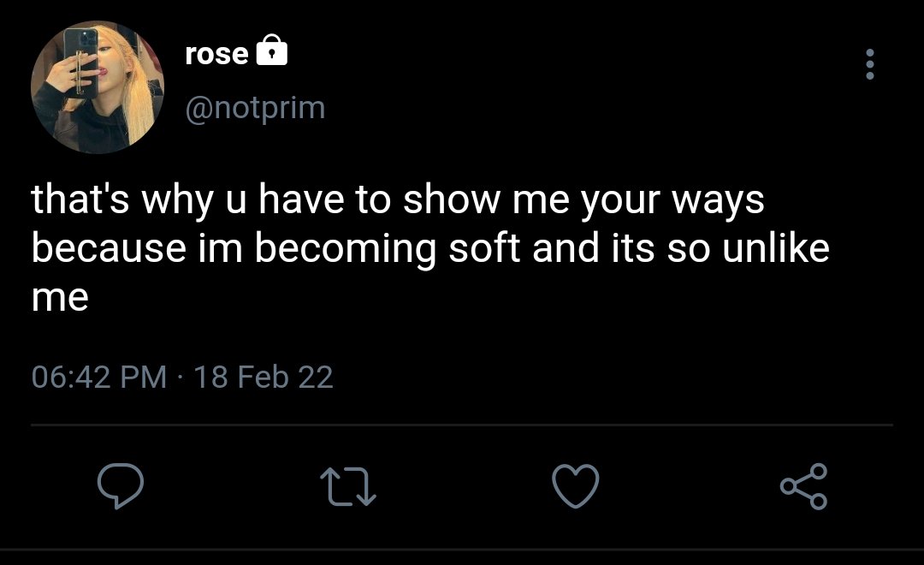Click the word "show" in the tweet
Viewport: 924px width, 565px height.
pos(452,199)
